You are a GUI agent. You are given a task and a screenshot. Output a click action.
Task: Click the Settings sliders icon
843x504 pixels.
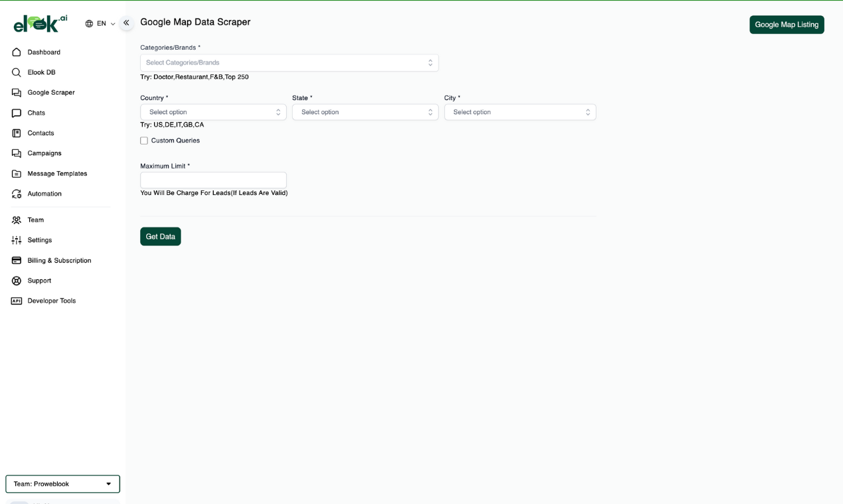click(x=17, y=240)
